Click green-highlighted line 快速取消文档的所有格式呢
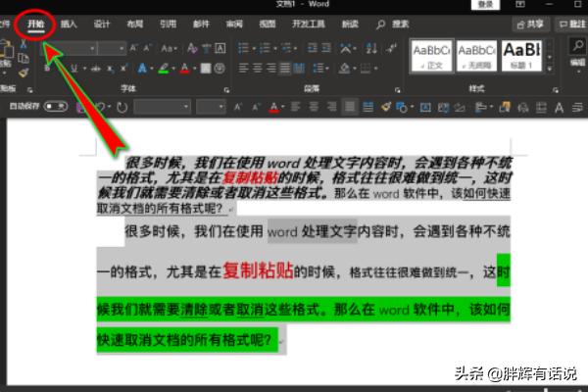Image resolution: width=588 pixels, height=392 pixels. coord(184,340)
